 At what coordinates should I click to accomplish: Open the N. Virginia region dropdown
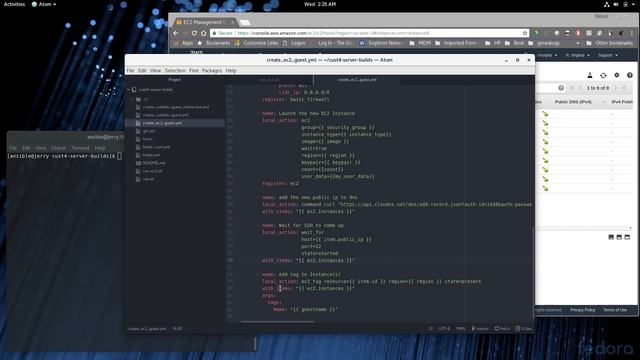click(x=577, y=55)
